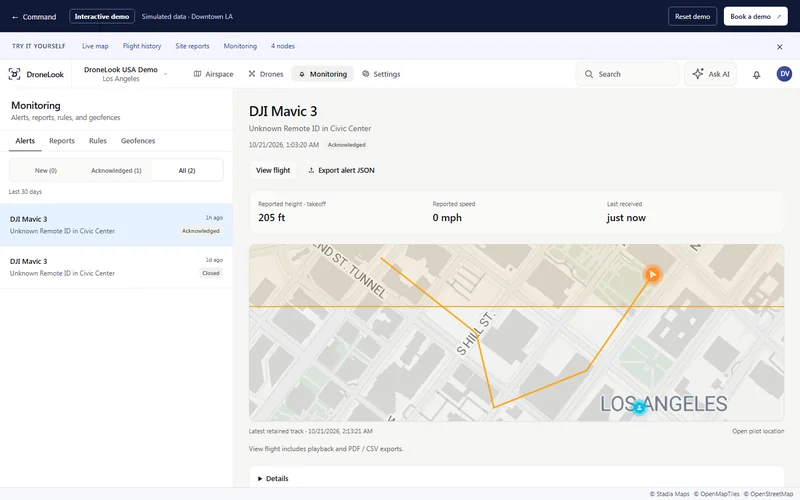Focus the Search field
The width and height of the screenshot is (800, 500).
[x=628, y=74]
